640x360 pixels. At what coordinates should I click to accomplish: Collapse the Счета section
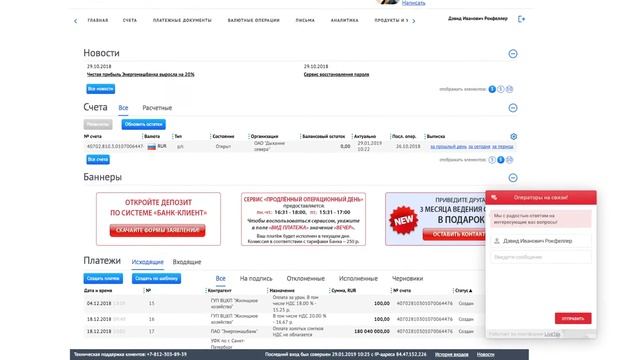click(x=513, y=108)
